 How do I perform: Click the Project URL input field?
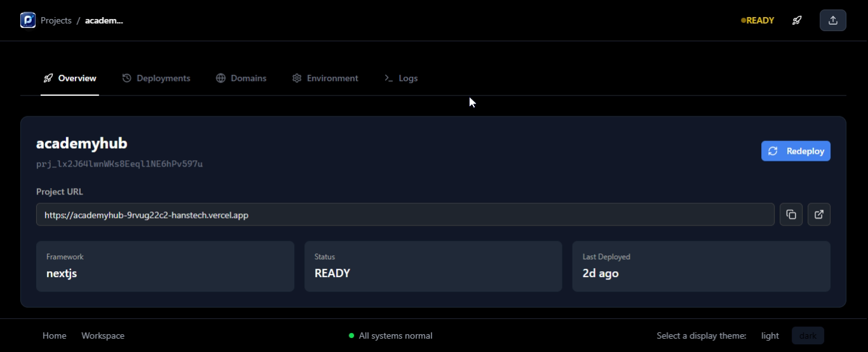point(405,215)
